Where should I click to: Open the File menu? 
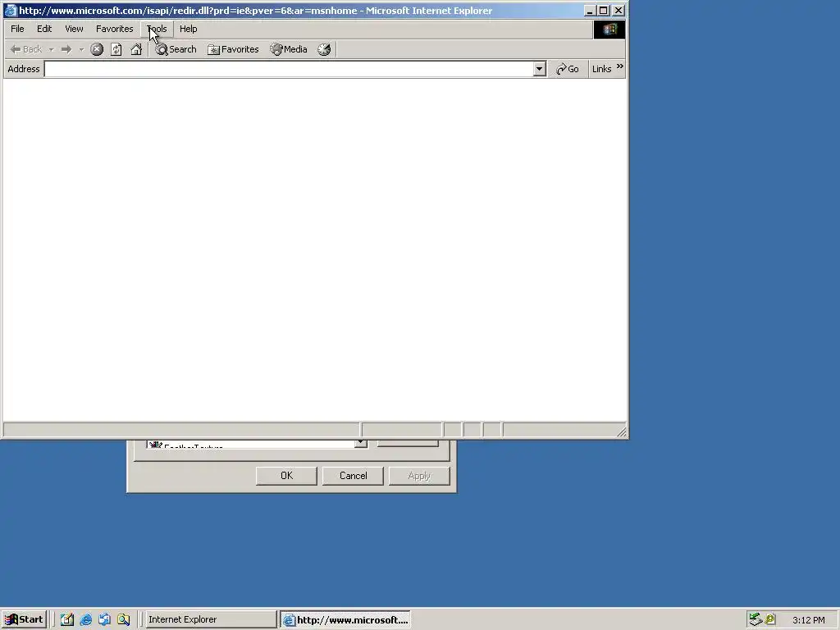click(x=17, y=29)
